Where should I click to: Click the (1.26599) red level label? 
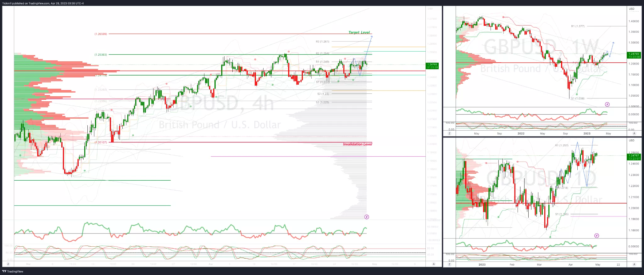[101, 34]
